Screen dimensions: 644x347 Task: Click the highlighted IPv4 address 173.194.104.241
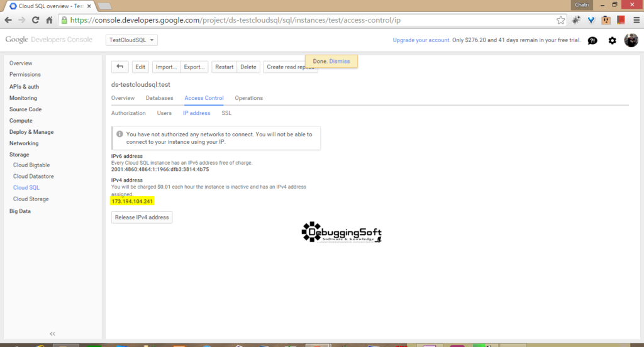[132, 201]
